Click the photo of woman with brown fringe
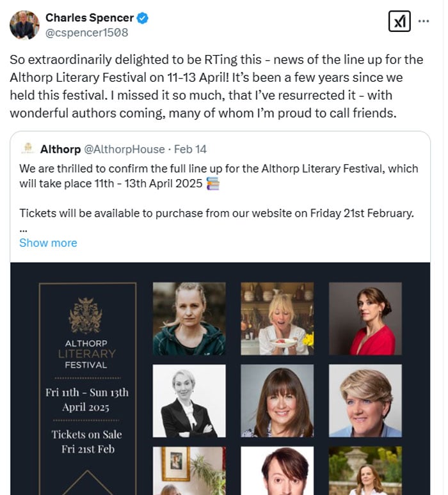 tap(277, 400)
